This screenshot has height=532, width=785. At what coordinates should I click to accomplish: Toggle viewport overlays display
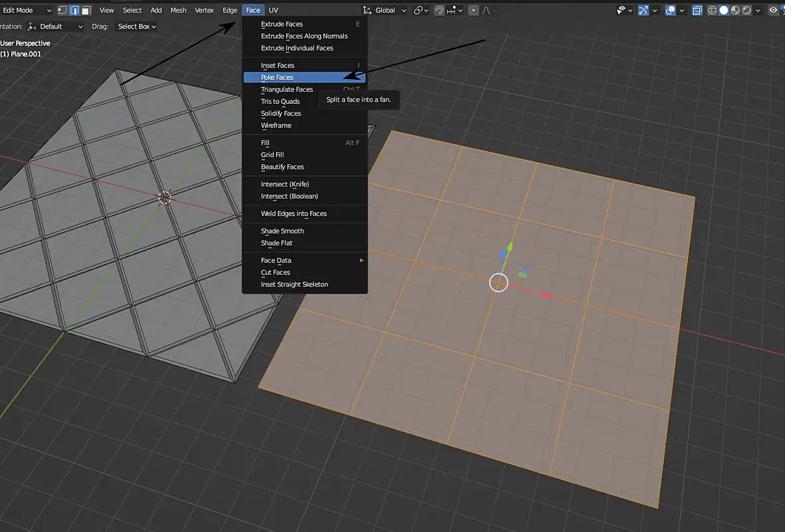(x=670, y=10)
